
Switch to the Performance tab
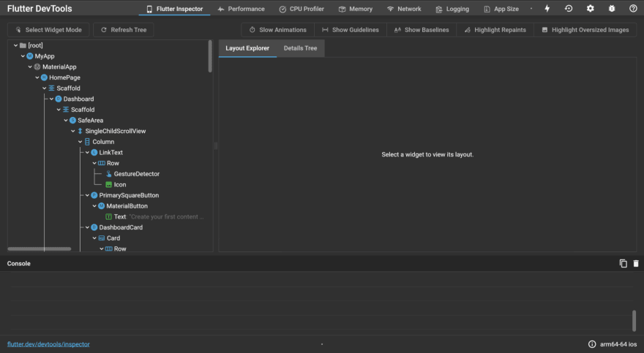point(241,9)
